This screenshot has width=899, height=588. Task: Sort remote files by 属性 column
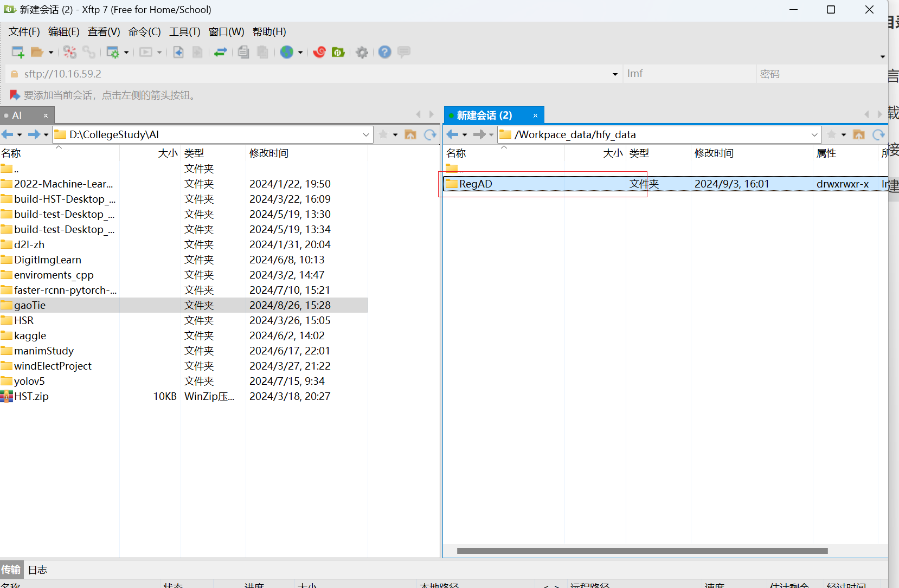(845, 153)
